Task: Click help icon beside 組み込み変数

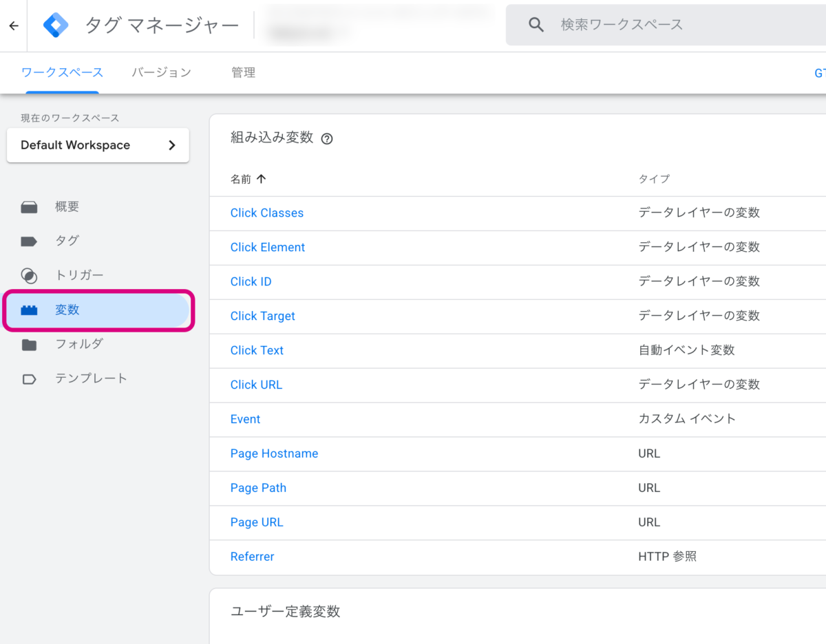Action: 327,138
